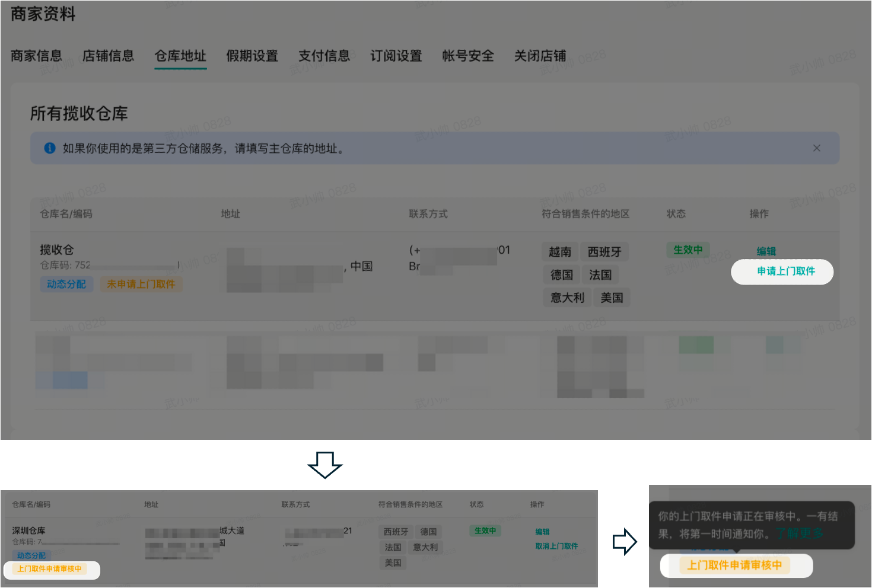The width and height of the screenshot is (872, 588).
Task: Click the blue info icon in the notice banner
Action: 50,148
